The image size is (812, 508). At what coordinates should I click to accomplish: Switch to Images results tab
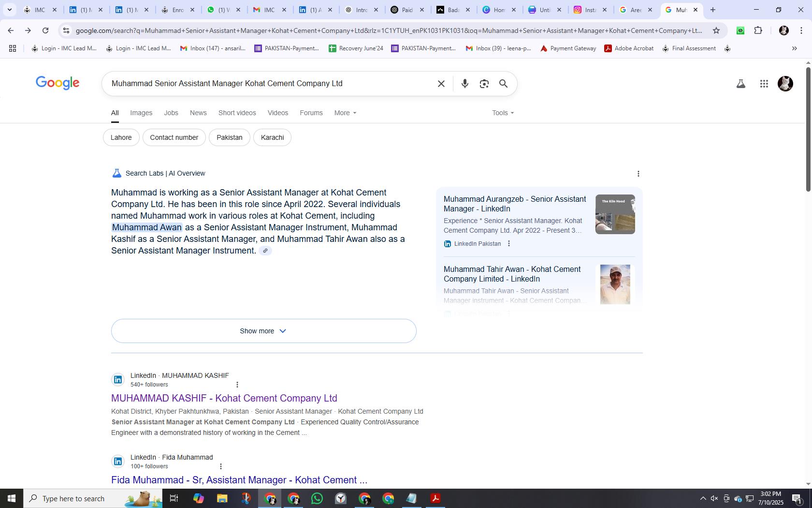coord(141,113)
